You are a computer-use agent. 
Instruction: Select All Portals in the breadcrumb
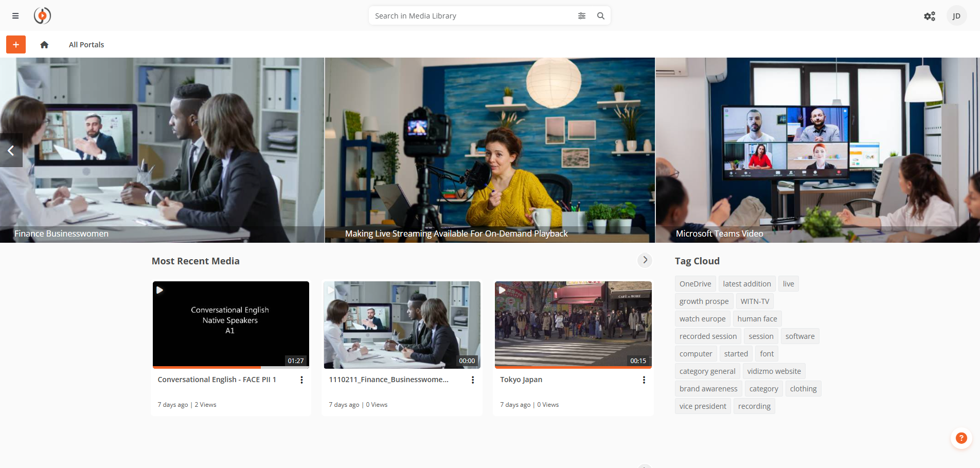[x=86, y=45]
